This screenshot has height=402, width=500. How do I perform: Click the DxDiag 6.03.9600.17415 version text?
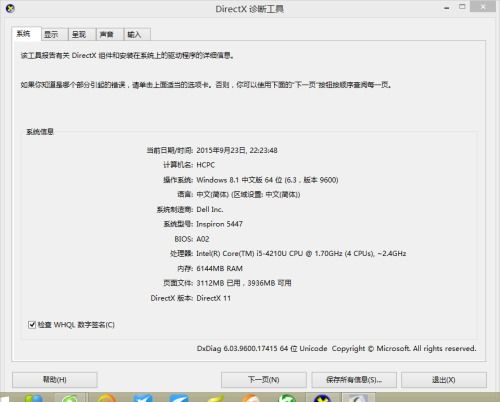click(336, 349)
